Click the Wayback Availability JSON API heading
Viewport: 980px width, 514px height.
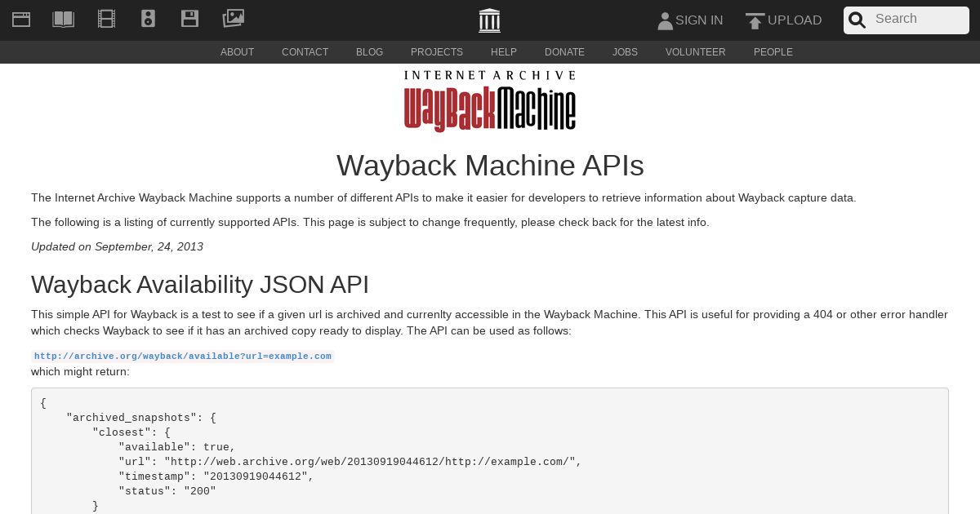tap(200, 285)
